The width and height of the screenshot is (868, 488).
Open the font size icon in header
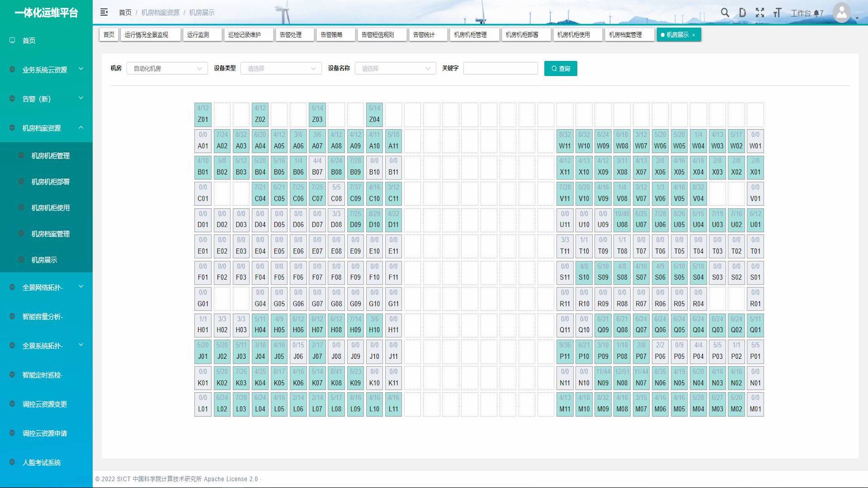[777, 13]
